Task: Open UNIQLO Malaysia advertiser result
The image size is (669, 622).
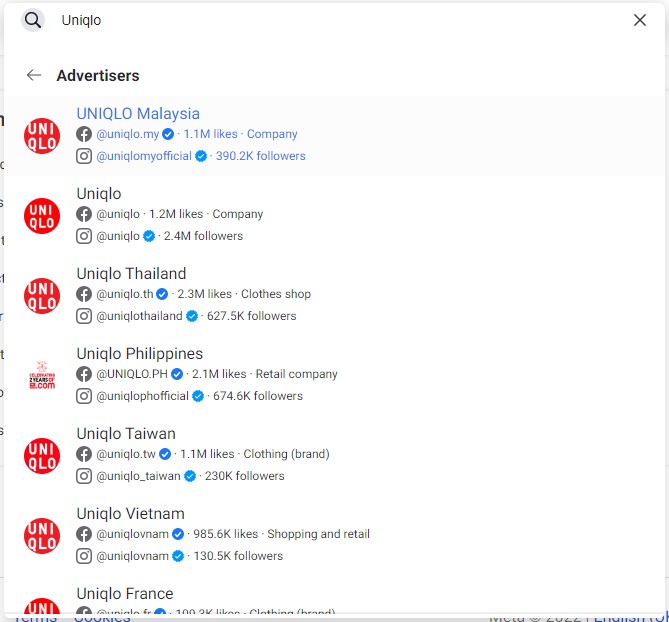Action: (334, 136)
